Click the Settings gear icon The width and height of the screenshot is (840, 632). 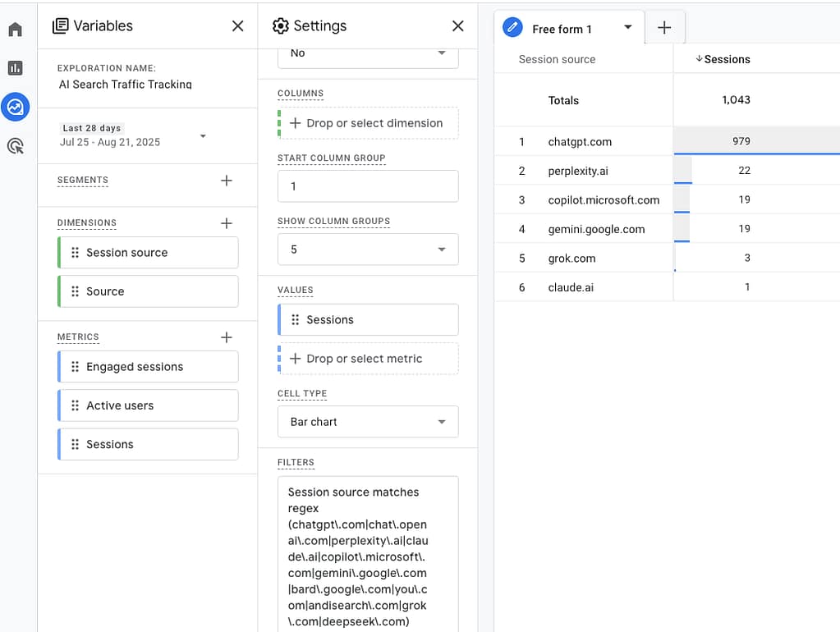[280, 25]
